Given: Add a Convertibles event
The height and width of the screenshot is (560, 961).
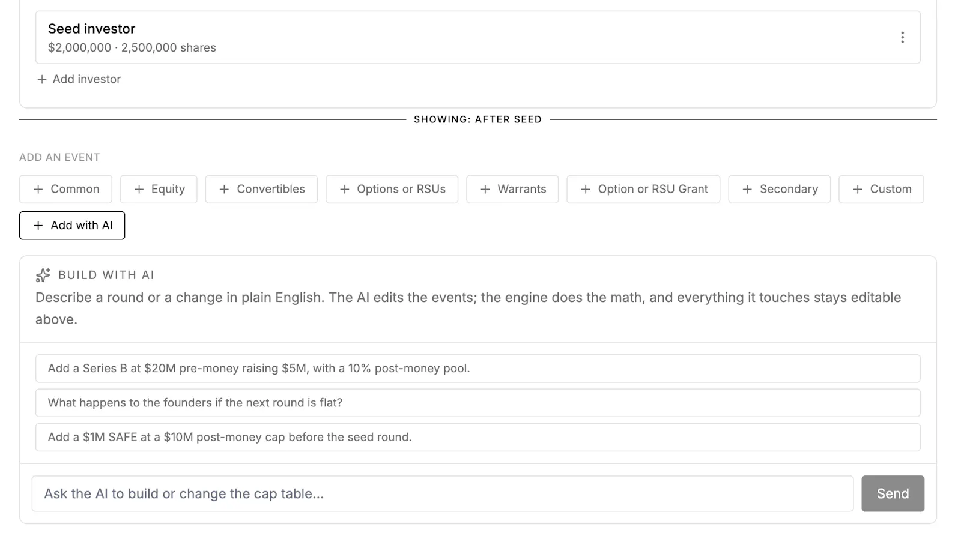Looking at the screenshot, I should coord(261,189).
